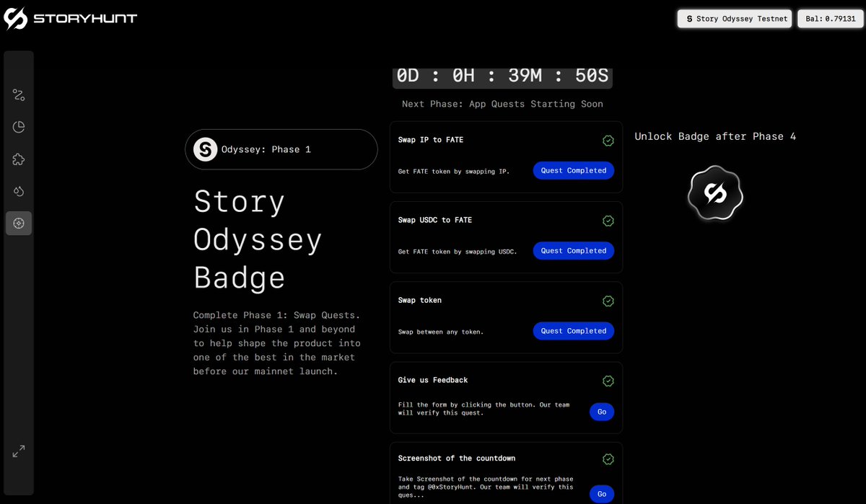
Task: Click the 'Swap USDC to FATE' quest title
Action: pos(435,220)
